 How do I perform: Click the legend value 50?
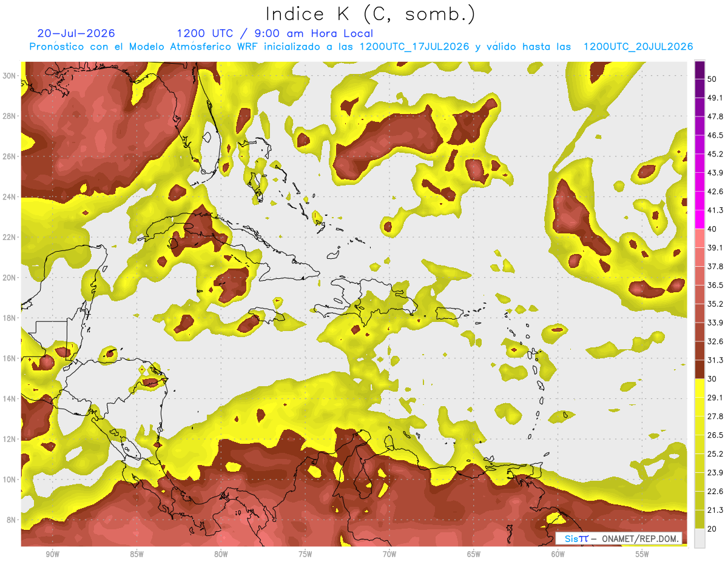[712, 78]
